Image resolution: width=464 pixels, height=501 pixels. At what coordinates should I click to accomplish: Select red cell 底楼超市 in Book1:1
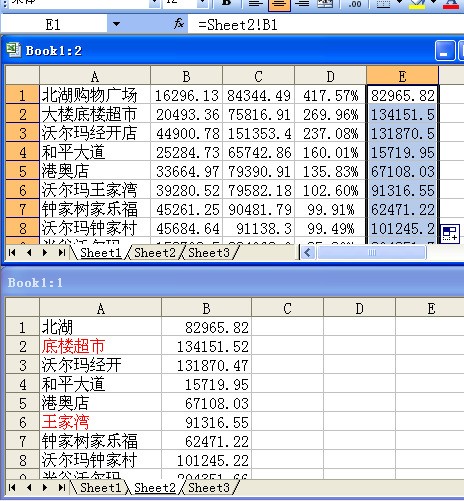click(x=101, y=346)
